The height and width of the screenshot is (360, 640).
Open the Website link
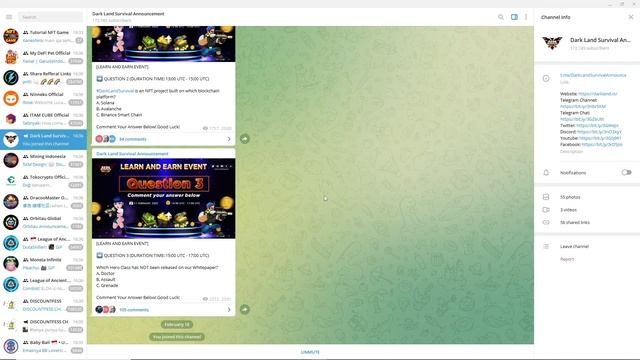click(598, 93)
